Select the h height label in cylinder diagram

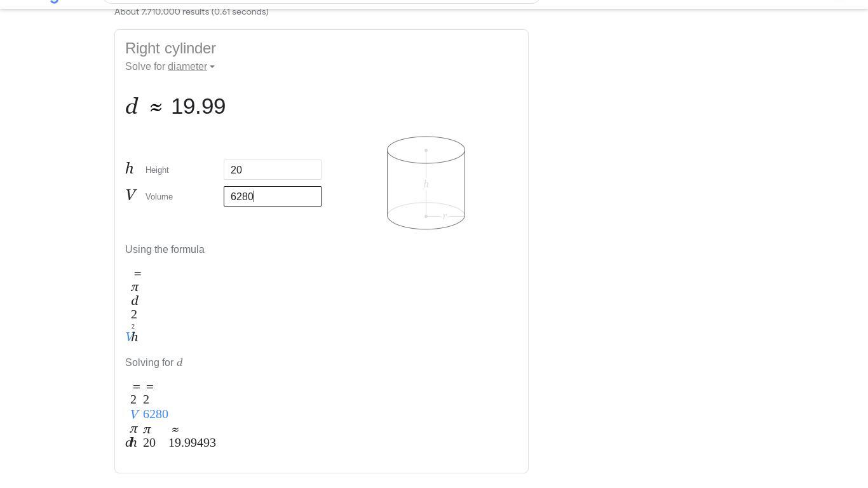pyautogui.click(x=426, y=184)
